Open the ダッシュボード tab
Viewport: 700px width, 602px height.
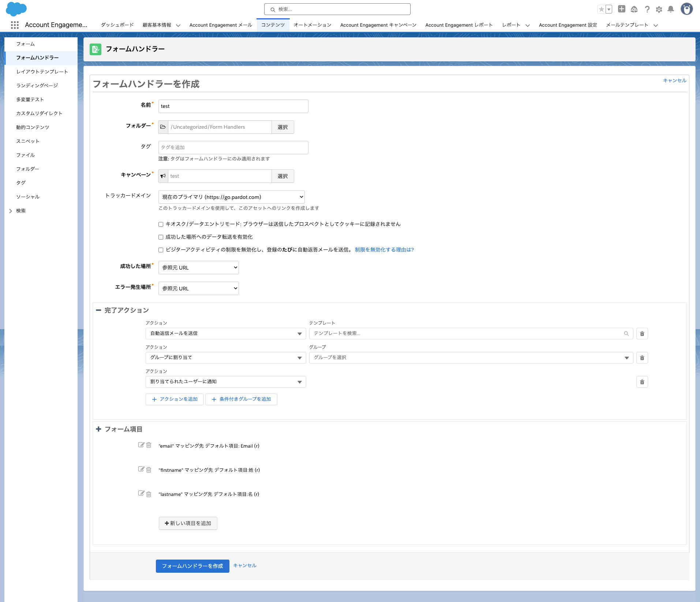click(117, 25)
